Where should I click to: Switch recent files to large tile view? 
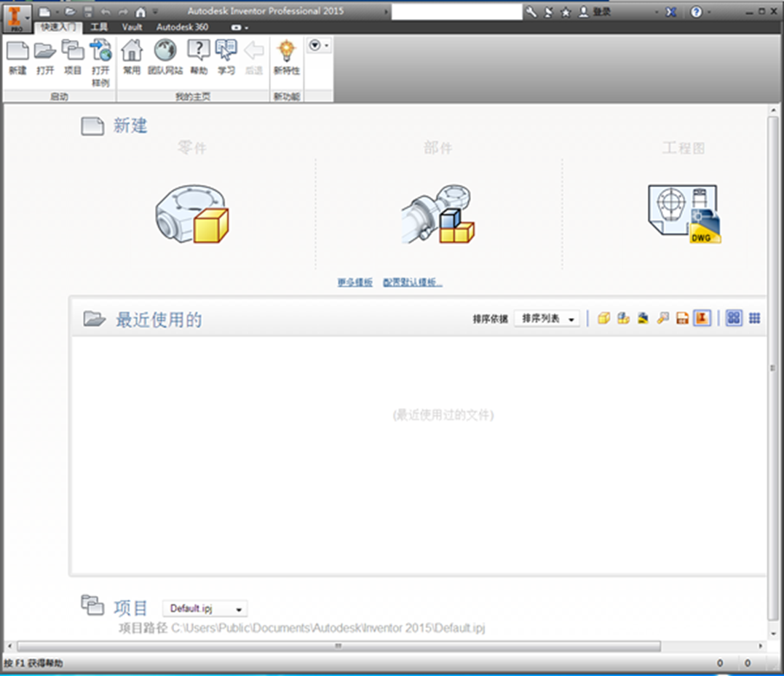click(734, 318)
